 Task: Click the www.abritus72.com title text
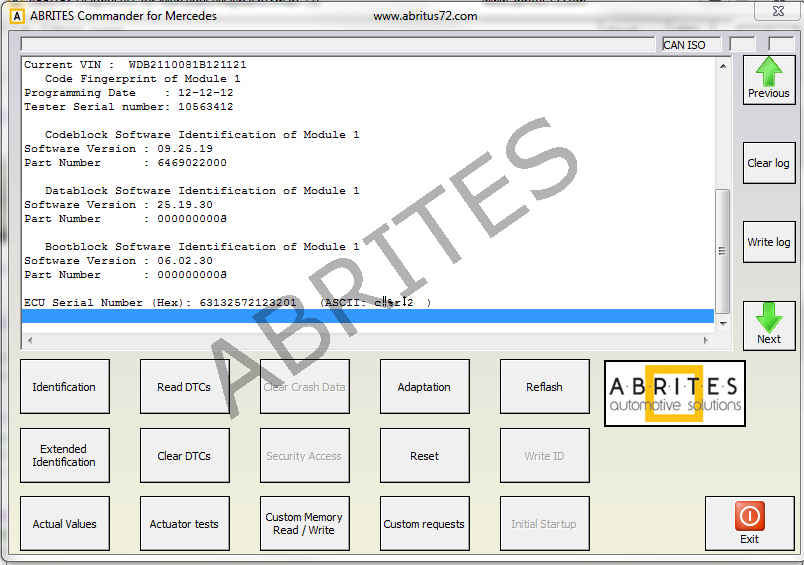(x=425, y=16)
